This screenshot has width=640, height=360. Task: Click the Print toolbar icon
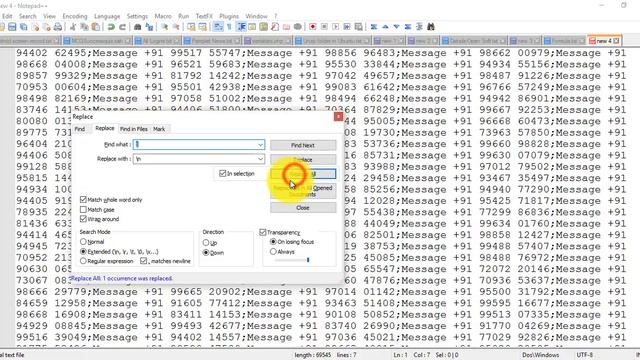coord(58,27)
